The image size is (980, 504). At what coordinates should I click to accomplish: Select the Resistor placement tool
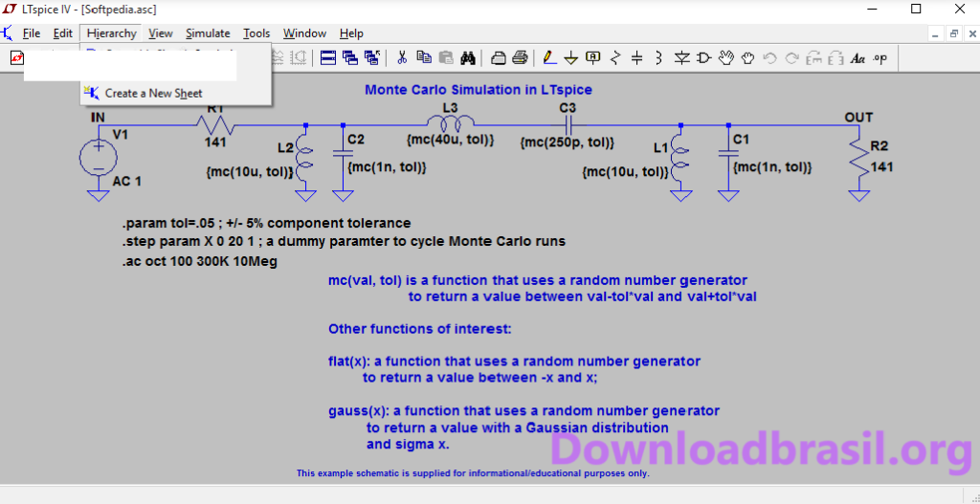(x=615, y=58)
